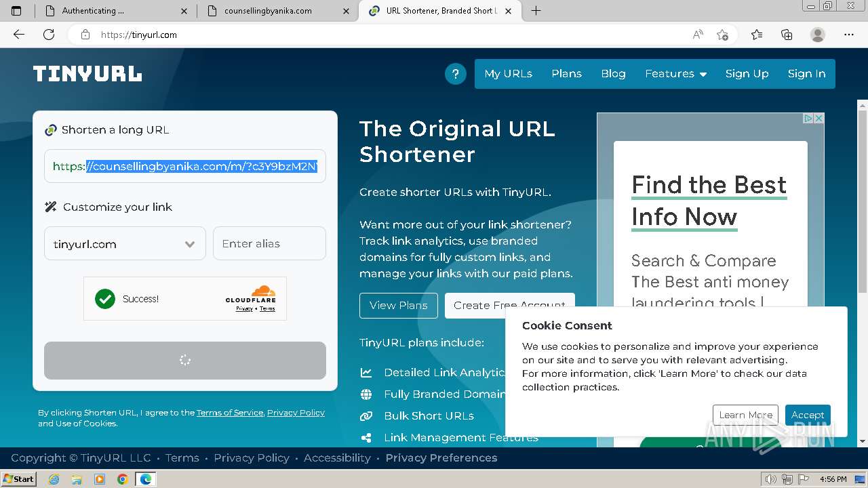Image resolution: width=868 pixels, height=488 pixels.
Task: Open File Explorer from taskbar
Action: pyautogui.click(x=77, y=479)
